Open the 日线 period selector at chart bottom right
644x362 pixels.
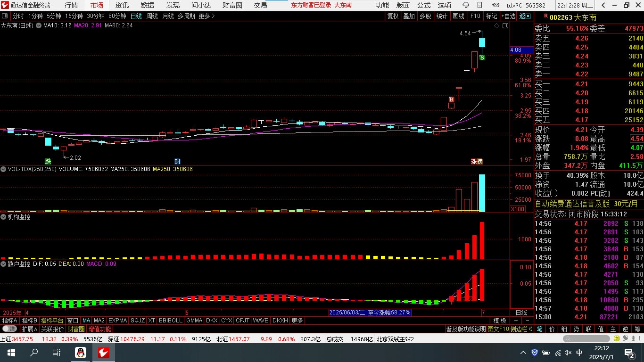(521, 313)
